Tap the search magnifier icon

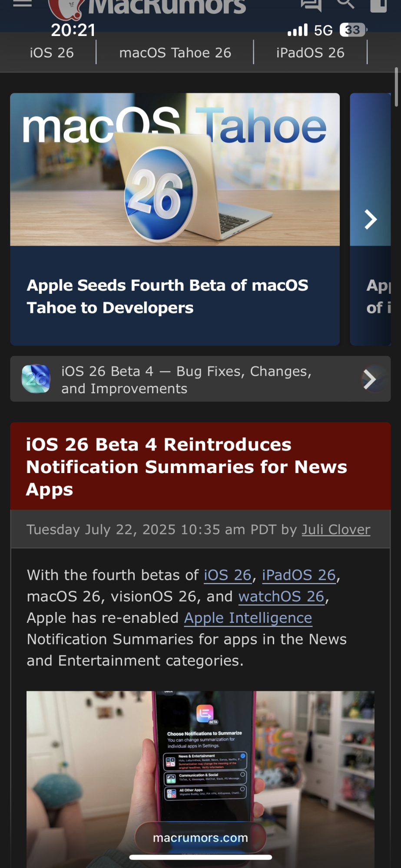[x=345, y=3]
